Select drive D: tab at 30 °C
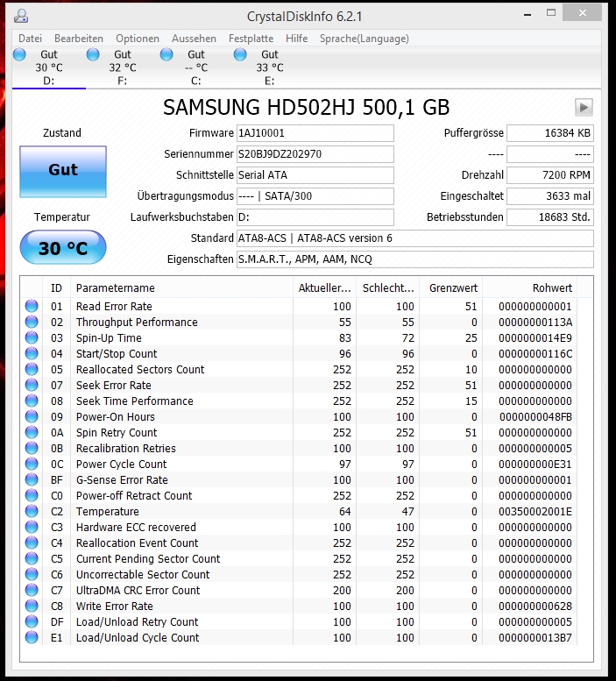Image resolution: width=616 pixels, height=681 pixels. (48, 67)
